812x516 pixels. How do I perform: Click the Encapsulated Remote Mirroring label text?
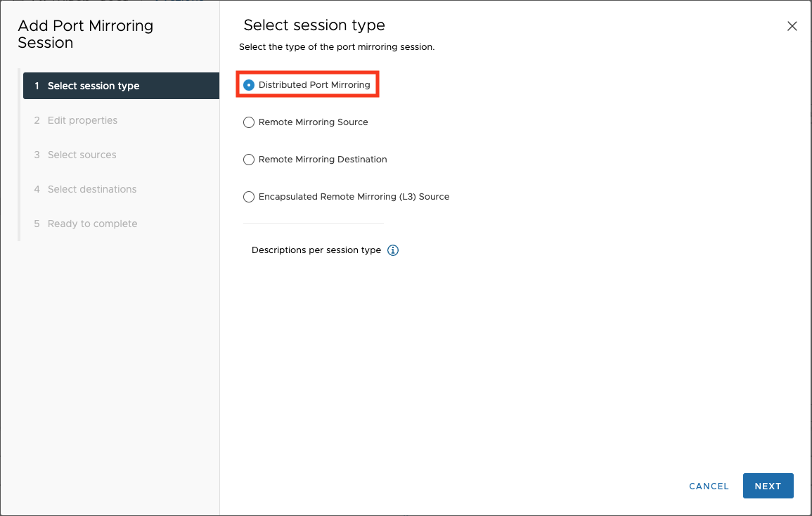[354, 197]
